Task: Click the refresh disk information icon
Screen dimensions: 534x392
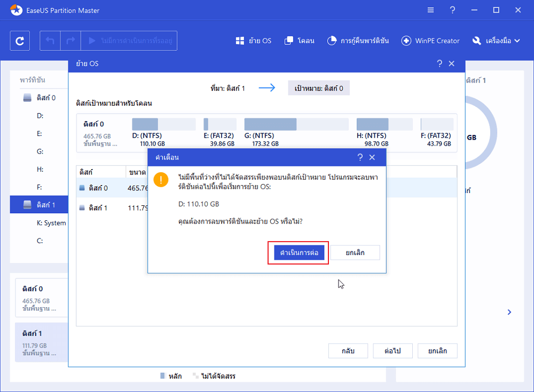Action: (20, 41)
